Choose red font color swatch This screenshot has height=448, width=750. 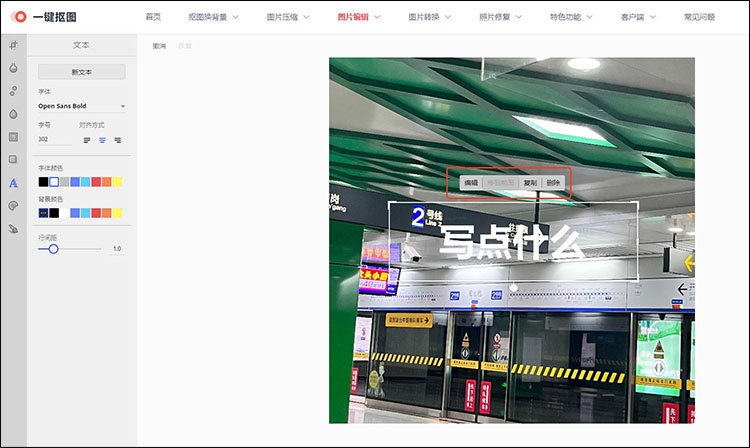tap(96, 182)
